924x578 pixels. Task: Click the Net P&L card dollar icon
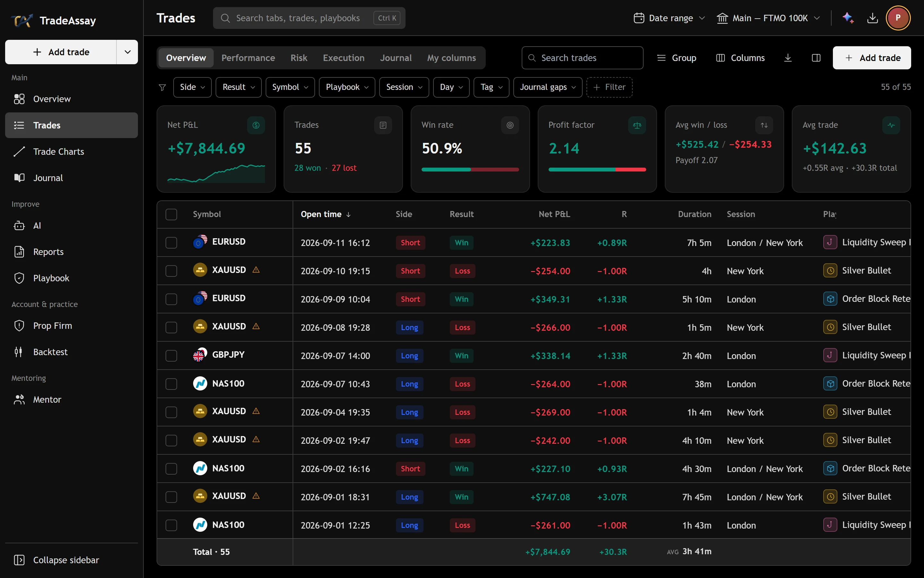click(x=256, y=125)
